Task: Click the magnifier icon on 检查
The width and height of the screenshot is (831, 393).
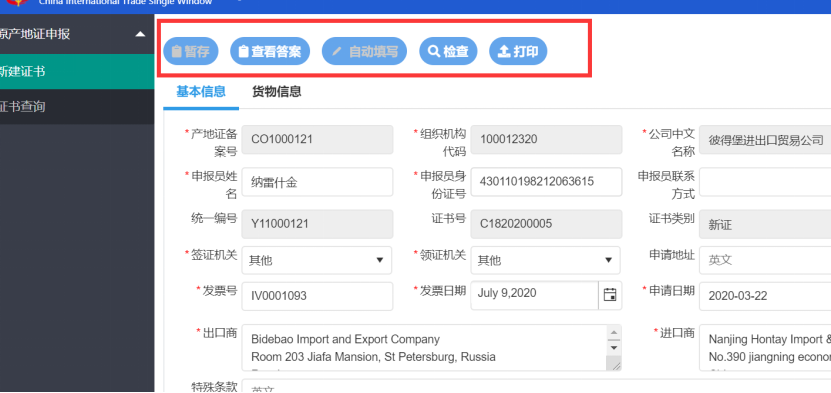Action: click(434, 51)
